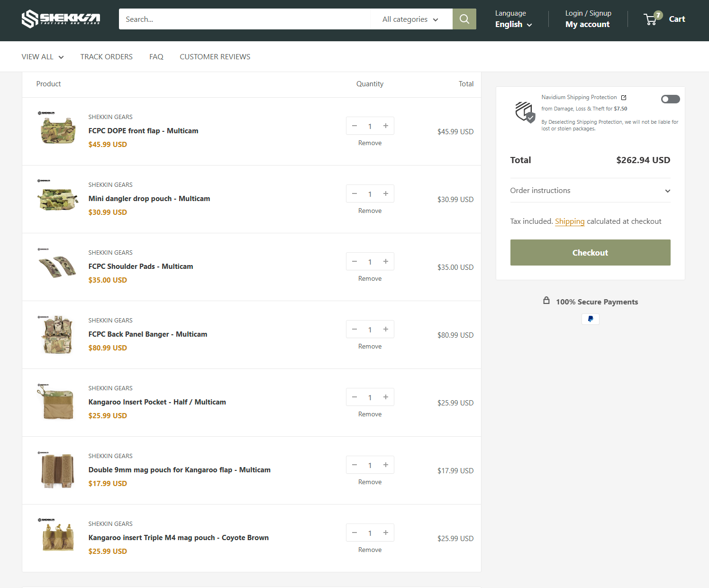Open TRACK ORDERS page

[107, 57]
